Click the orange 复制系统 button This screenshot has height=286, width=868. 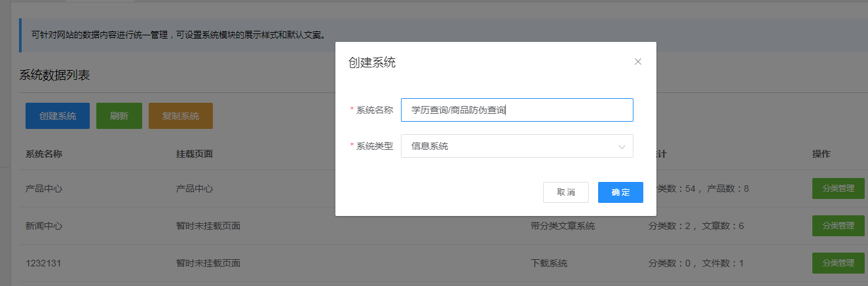[180, 116]
